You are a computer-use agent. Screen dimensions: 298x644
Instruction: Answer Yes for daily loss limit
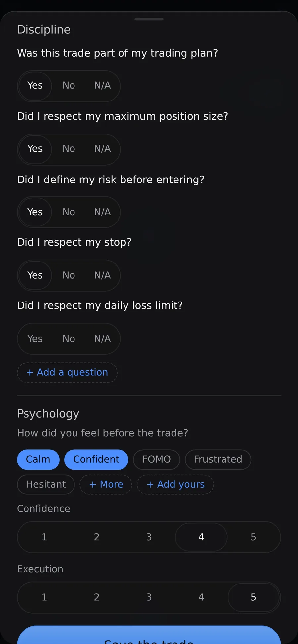35,339
